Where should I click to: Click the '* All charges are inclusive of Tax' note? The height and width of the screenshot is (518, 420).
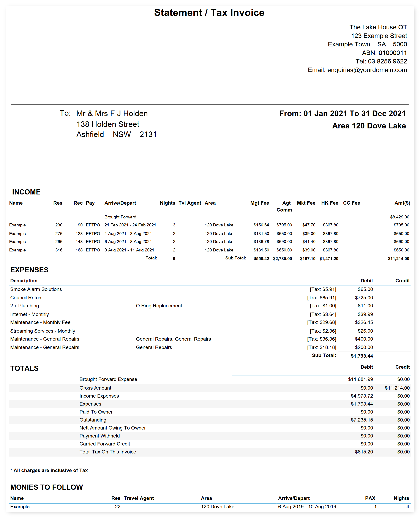click(x=49, y=471)
